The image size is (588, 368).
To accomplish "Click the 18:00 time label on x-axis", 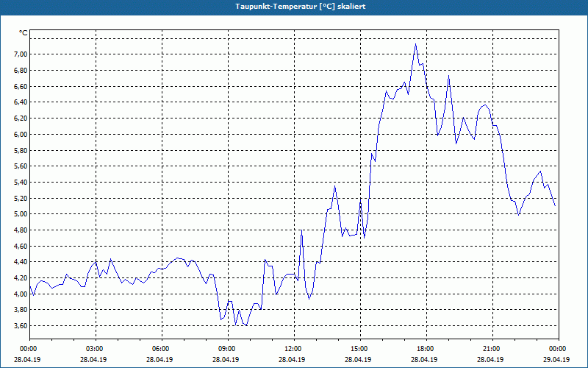I will tap(426, 349).
